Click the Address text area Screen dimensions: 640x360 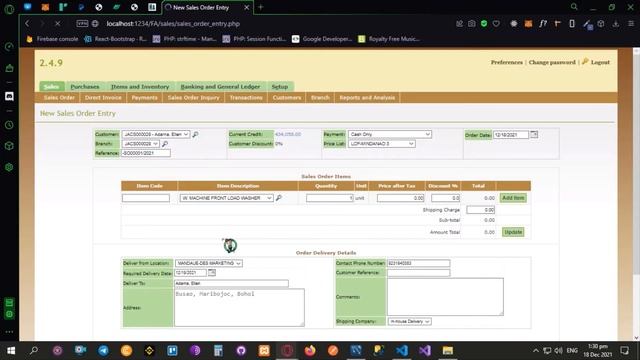(x=239, y=307)
